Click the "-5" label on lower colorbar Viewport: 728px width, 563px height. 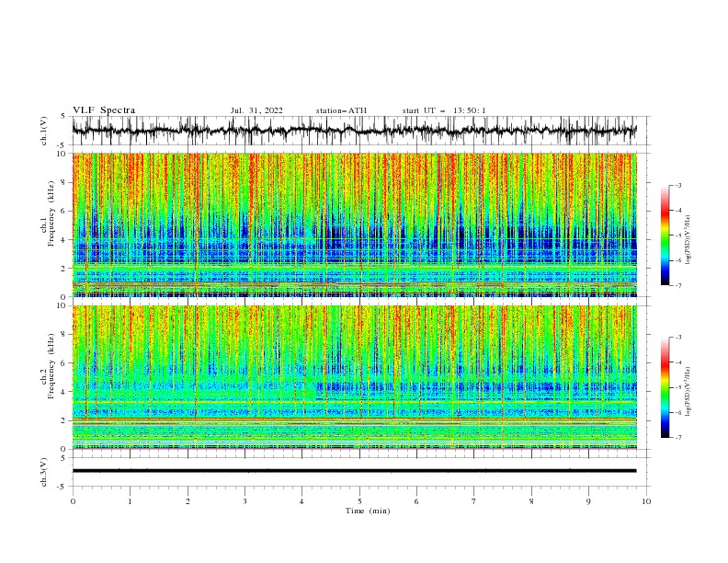click(x=678, y=387)
